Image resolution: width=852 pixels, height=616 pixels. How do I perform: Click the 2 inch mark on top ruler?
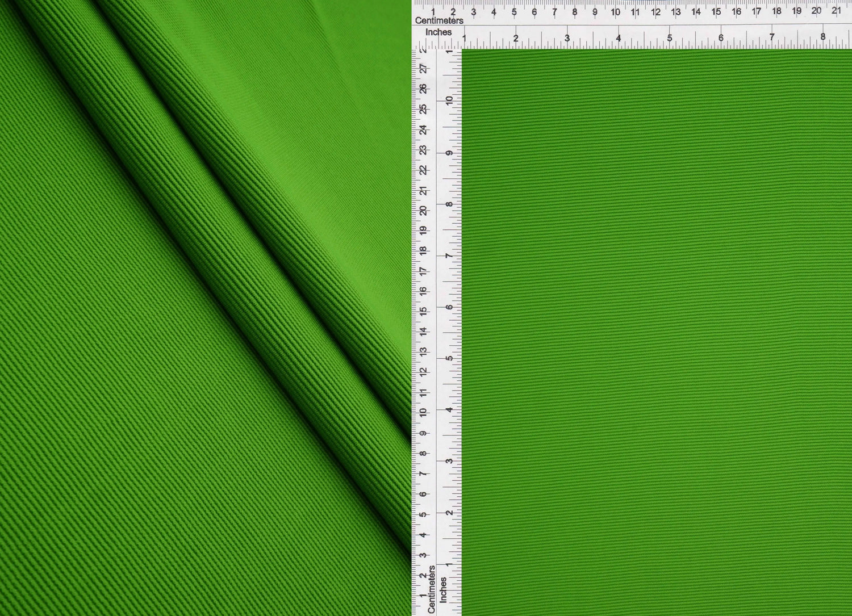click(x=516, y=38)
